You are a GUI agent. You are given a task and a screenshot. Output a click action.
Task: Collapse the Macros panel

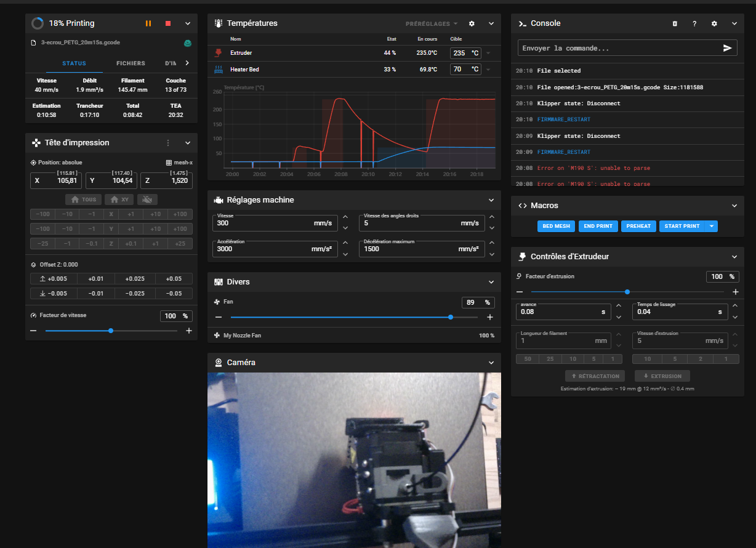click(734, 206)
